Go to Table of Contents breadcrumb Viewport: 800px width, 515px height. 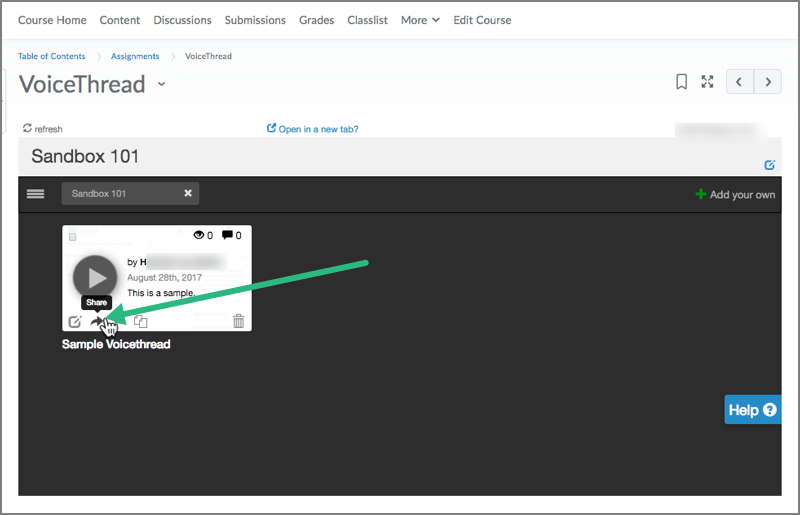52,56
